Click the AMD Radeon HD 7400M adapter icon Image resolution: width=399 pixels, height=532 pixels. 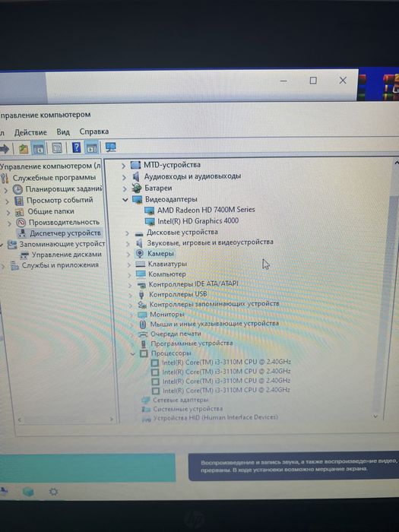pyautogui.click(x=150, y=211)
